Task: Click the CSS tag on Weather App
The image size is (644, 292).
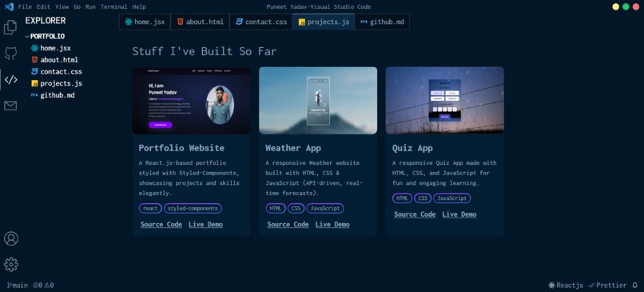Action: click(x=296, y=209)
